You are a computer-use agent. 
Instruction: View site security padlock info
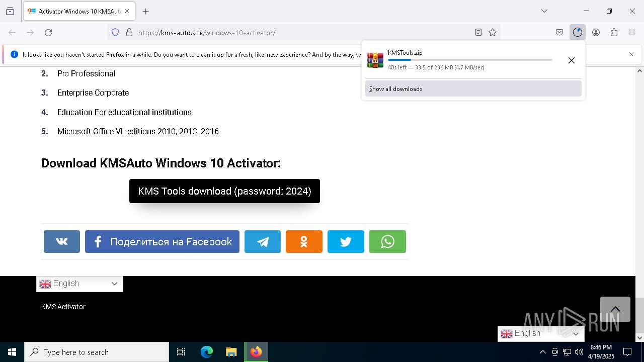(129, 33)
